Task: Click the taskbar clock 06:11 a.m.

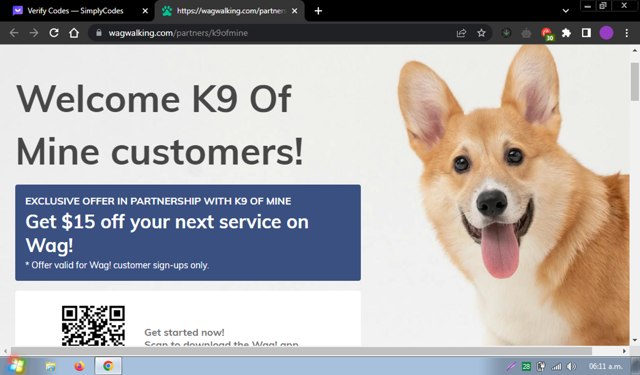Action: coord(606,366)
